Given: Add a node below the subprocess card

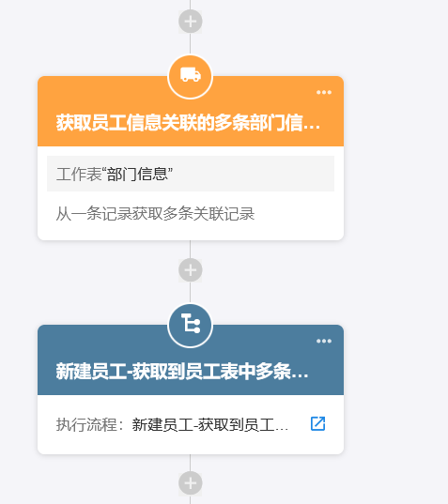Looking at the screenshot, I should [x=191, y=483].
